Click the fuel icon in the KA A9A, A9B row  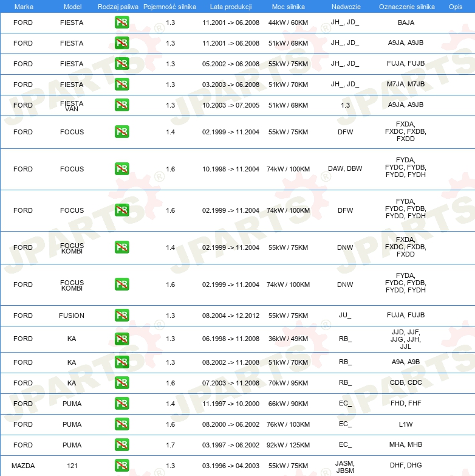pyautogui.click(x=122, y=362)
